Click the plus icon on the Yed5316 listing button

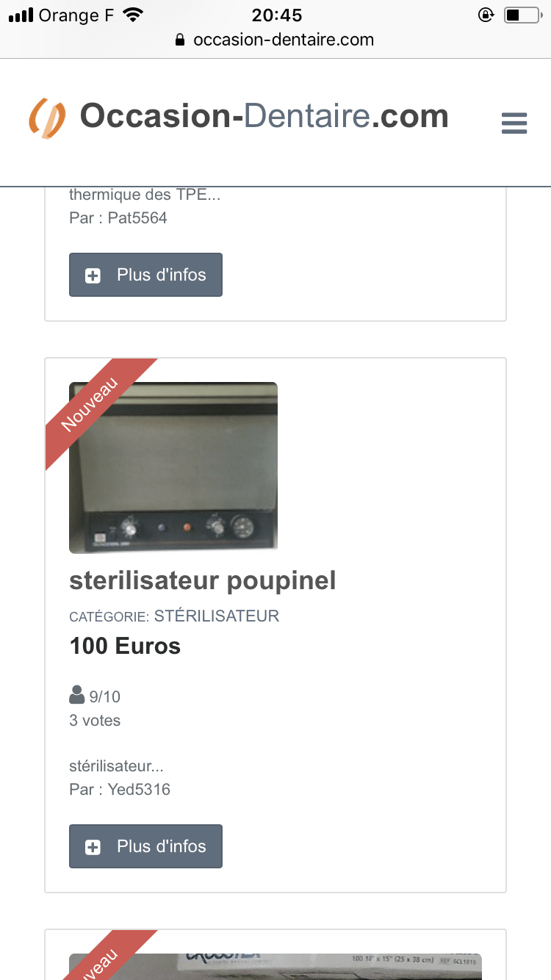93,847
